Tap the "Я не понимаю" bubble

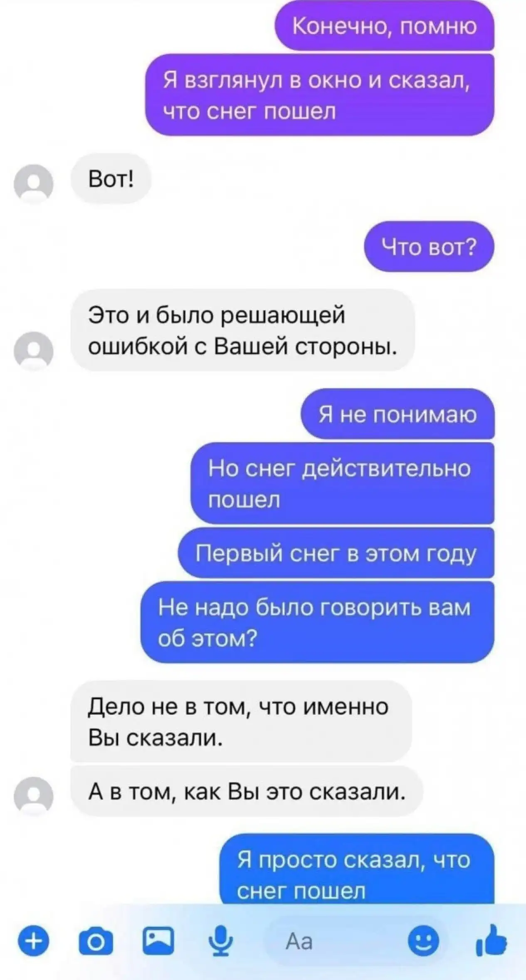click(398, 414)
